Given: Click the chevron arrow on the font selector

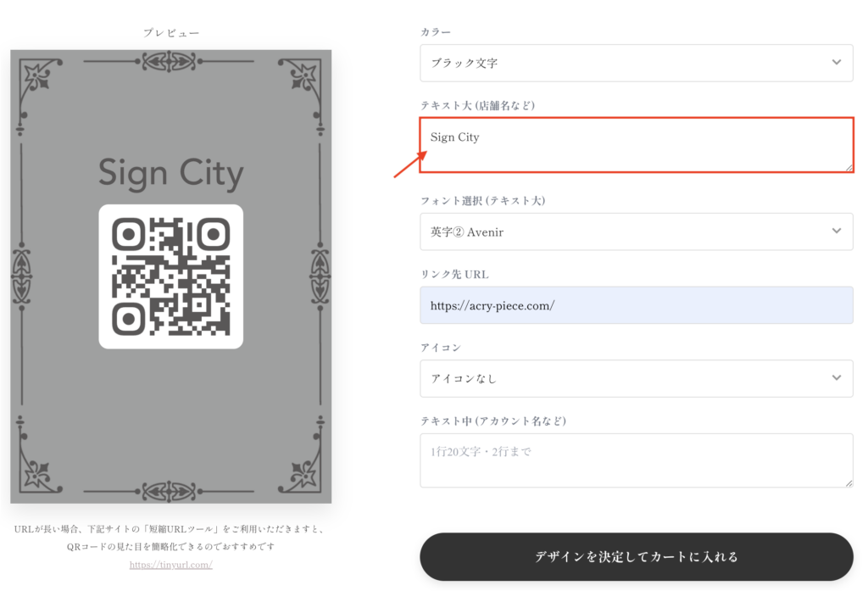Looking at the screenshot, I should point(836,231).
